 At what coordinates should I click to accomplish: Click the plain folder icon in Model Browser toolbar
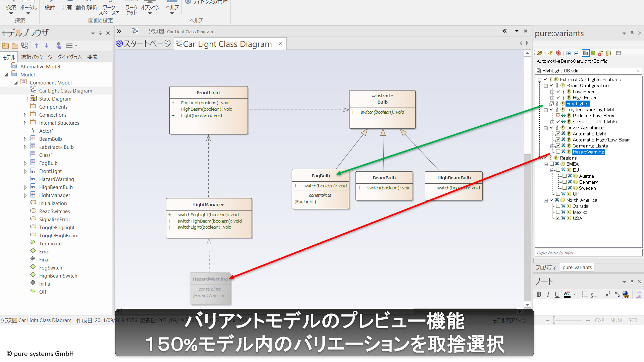click(x=15, y=46)
